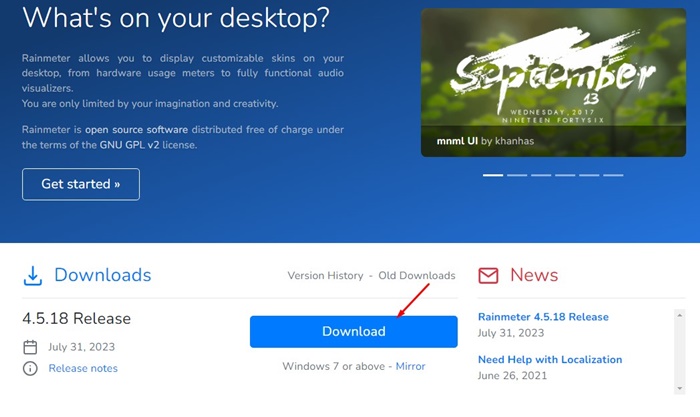Click the news scrollbar down arrow
700x417 pixels.
coord(679,388)
